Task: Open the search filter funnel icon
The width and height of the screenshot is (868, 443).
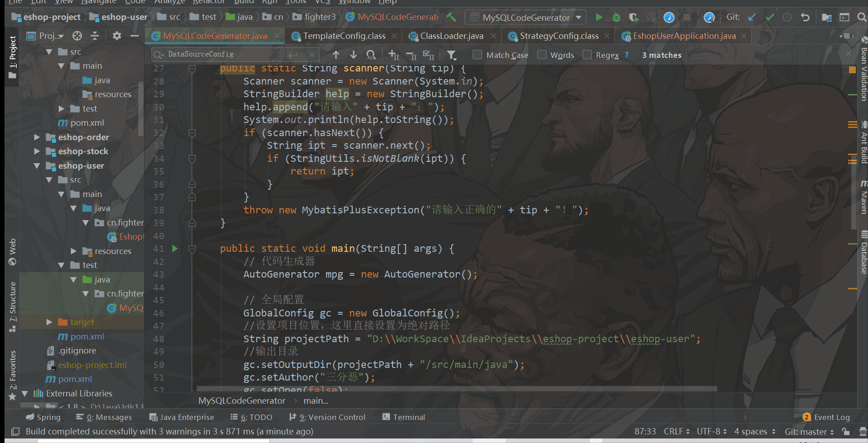Action: coord(452,55)
